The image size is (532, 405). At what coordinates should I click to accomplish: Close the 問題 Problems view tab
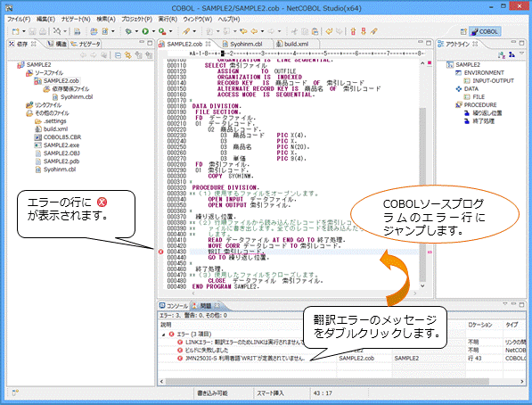point(217,306)
